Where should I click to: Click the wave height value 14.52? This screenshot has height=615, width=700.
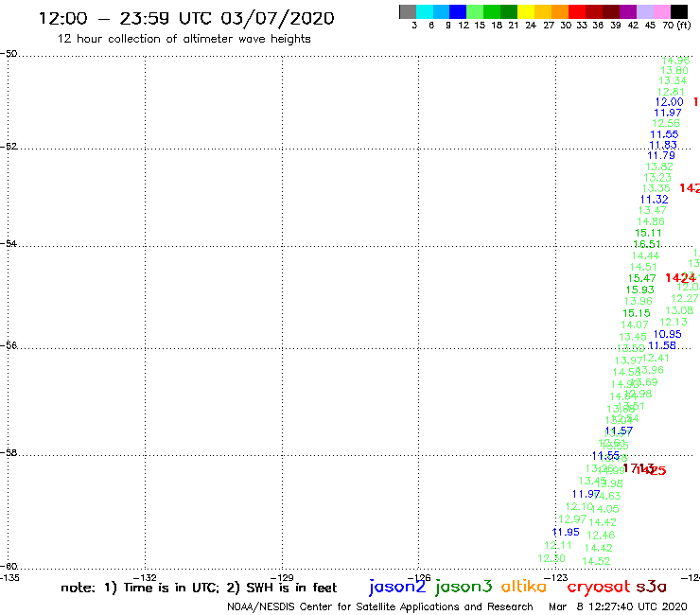[x=596, y=561]
